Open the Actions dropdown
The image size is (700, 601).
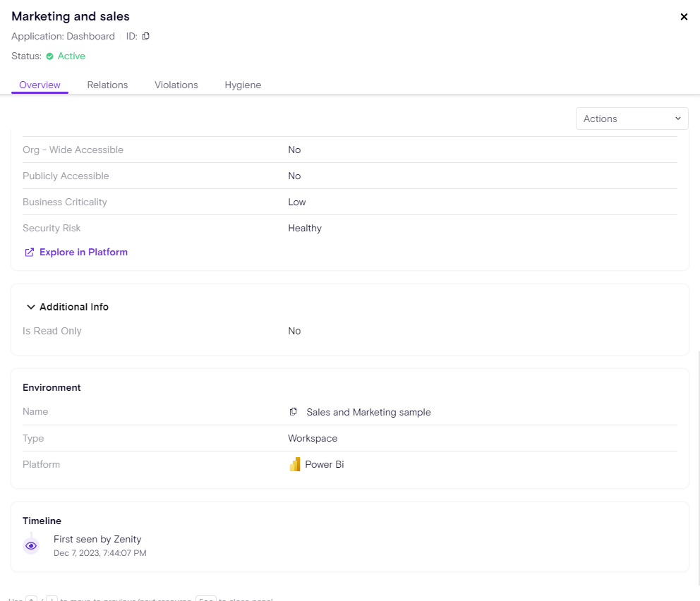click(x=632, y=119)
